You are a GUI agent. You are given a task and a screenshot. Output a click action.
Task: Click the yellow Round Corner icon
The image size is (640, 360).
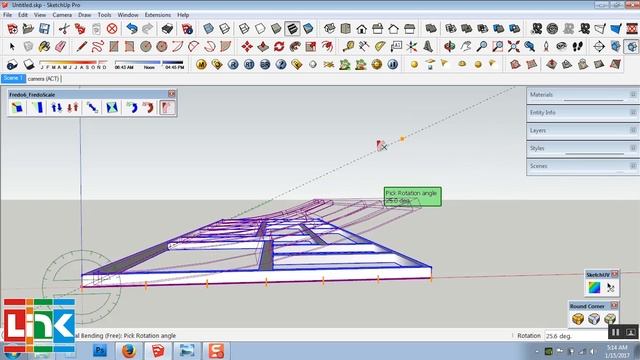coord(578,319)
